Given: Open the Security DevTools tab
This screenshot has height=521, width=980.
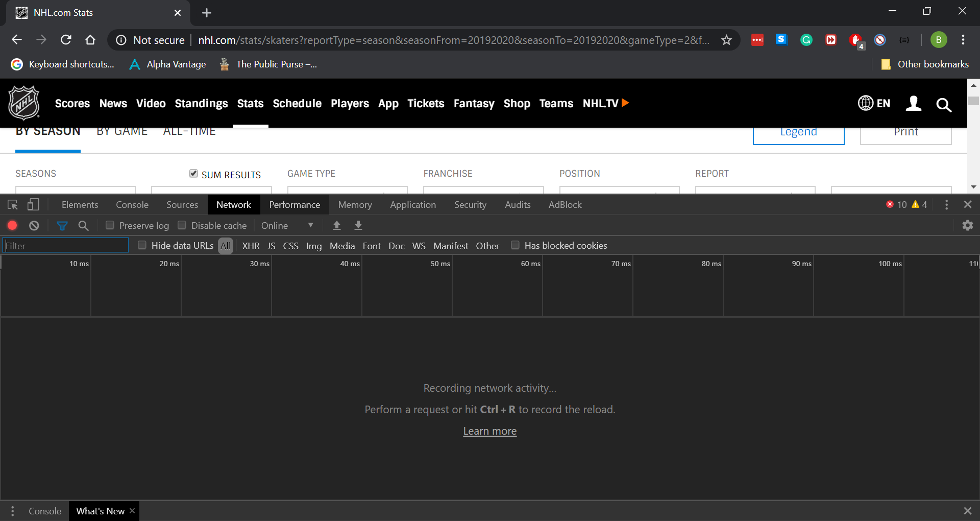Looking at the screenshot, I should 470,205.
